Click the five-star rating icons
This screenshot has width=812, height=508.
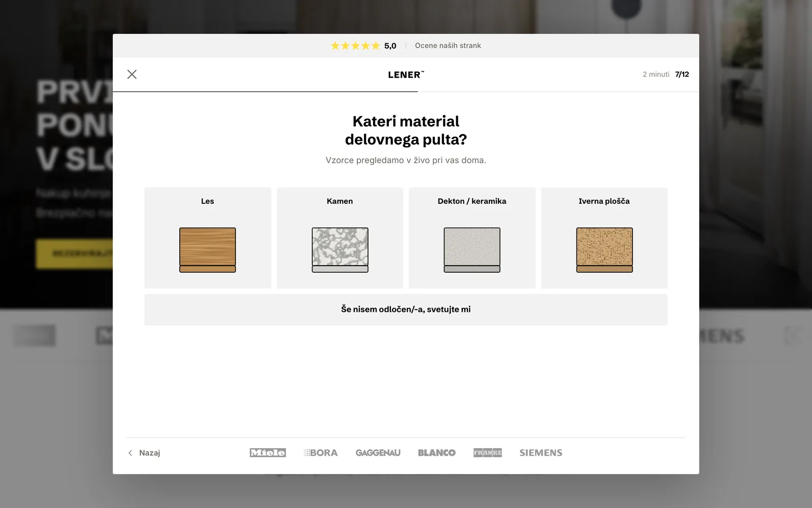[355, 46]
